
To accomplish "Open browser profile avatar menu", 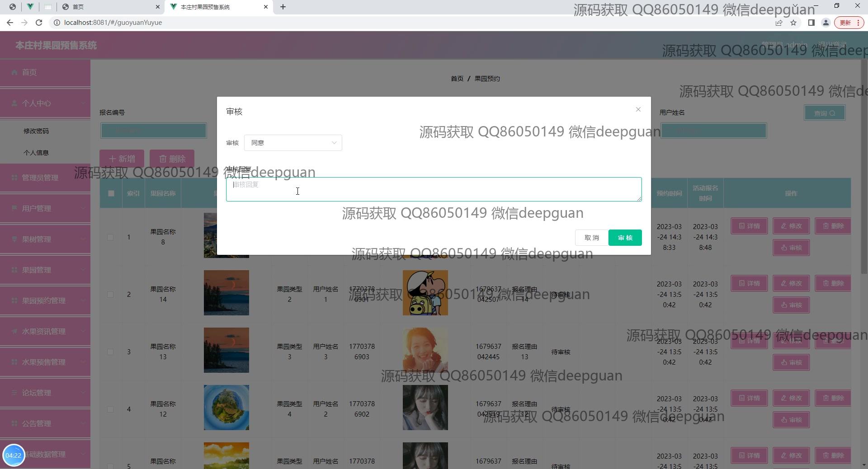I will [826, 23].
